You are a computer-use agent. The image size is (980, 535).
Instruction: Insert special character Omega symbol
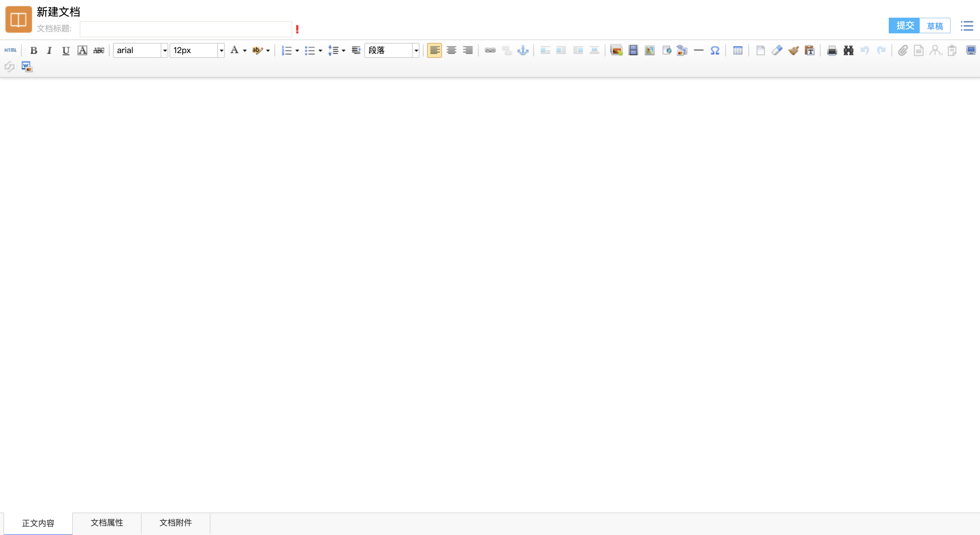[x=715, y=50]
